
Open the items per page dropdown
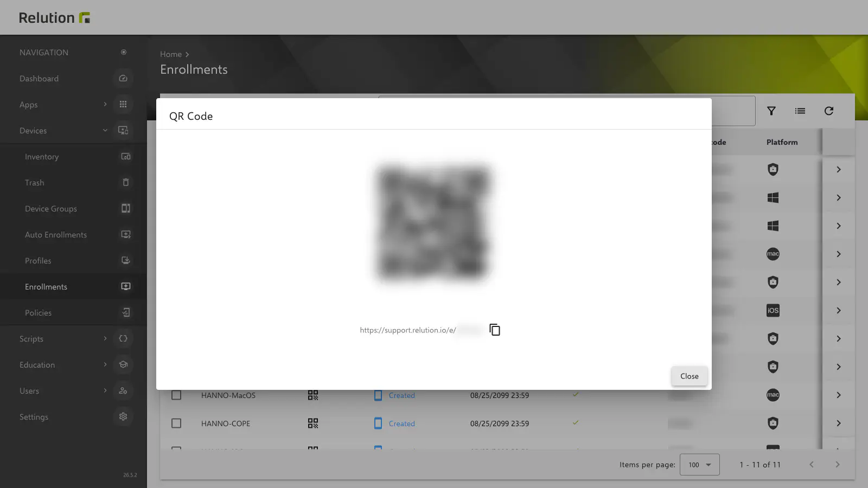pos(699,465)
